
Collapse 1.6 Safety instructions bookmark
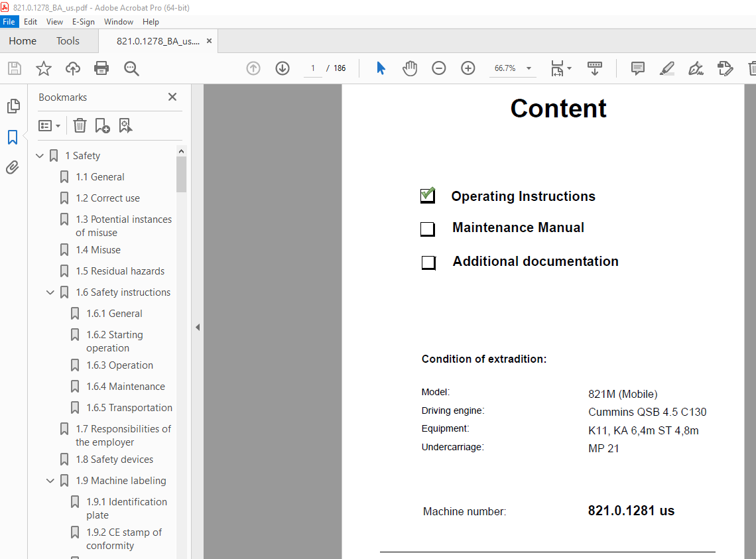point(50,292)
